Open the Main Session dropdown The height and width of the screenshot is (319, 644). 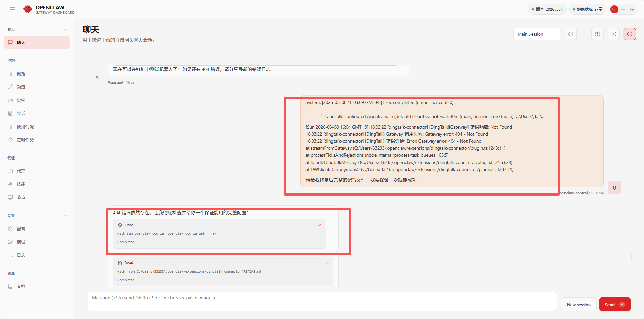point(536,34)
